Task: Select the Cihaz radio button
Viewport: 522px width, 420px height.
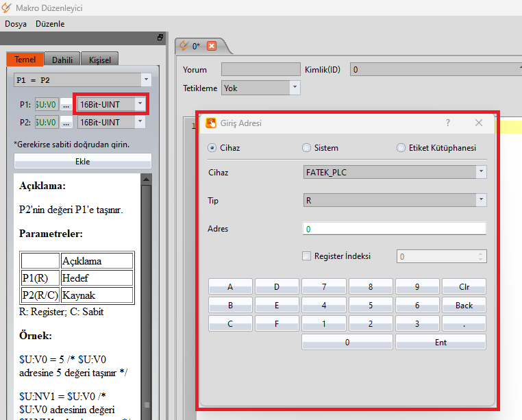Action: 212,148
